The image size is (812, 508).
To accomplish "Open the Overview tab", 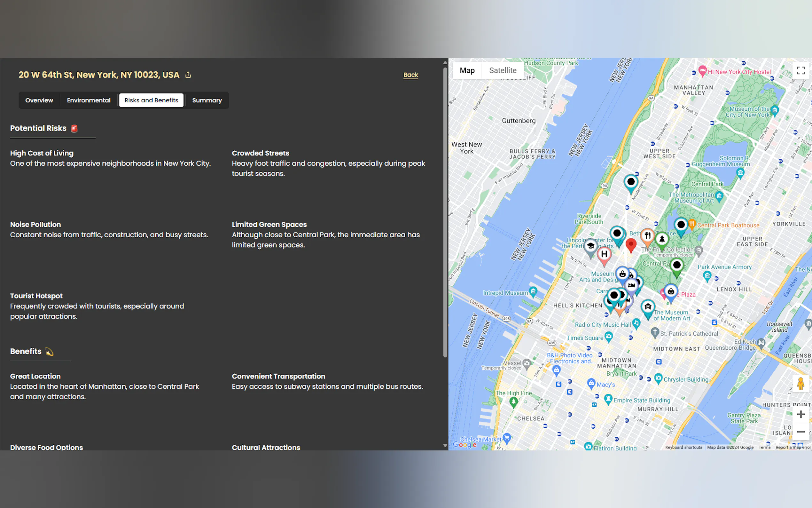I will tap(39, 100).
